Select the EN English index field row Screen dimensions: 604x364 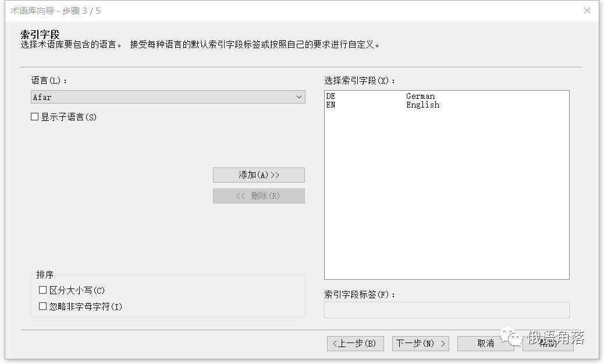coord(446,105)
